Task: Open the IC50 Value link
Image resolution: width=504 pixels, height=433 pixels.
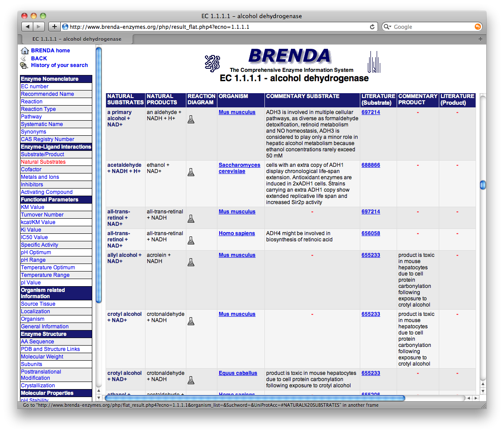Action: (35, 237)
